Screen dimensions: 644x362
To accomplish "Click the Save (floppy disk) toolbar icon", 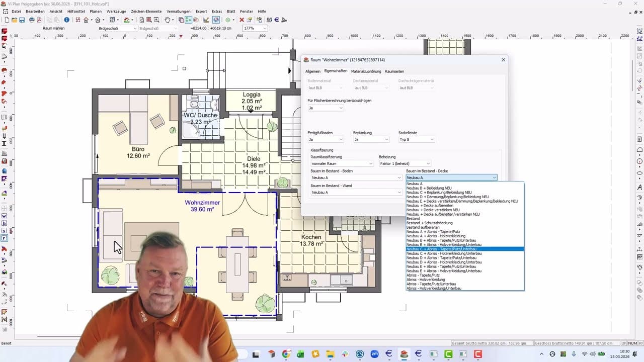I will tap(22, 20).
